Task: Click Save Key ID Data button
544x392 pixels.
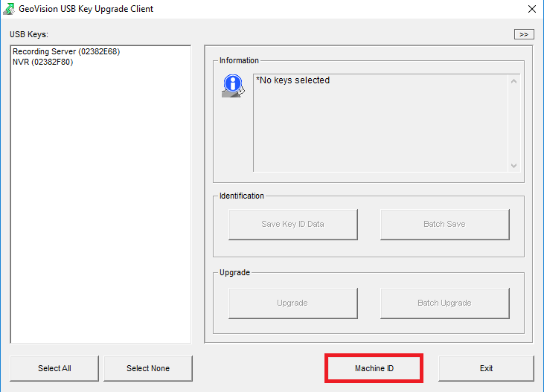Action: (292, 224)
